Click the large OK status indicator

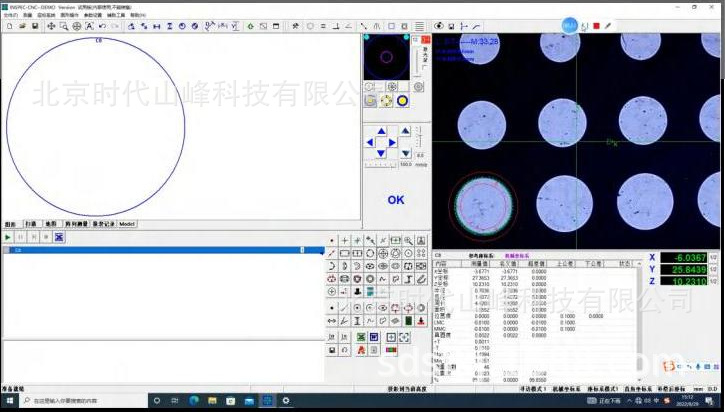pos(396,200)
